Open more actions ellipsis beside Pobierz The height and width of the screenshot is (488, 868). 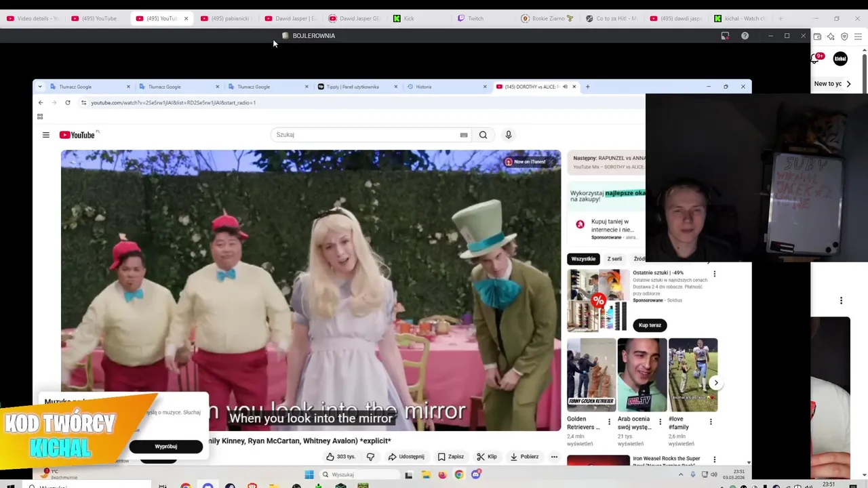[554, 457]
